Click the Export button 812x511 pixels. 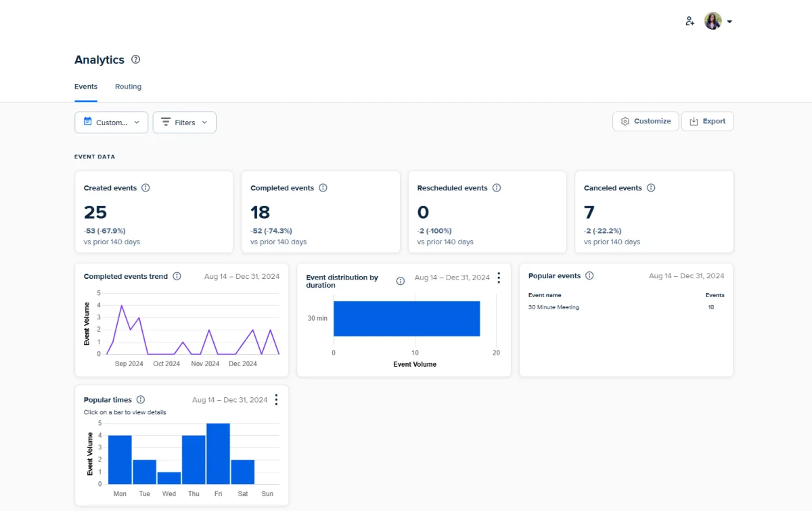(x=707, y=121)
